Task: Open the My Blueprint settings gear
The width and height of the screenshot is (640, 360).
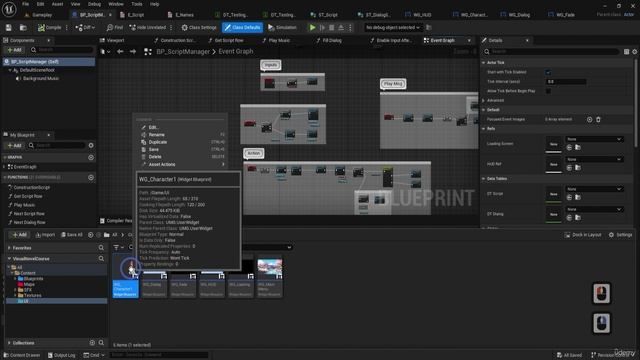Action: (x=91, y=145)
